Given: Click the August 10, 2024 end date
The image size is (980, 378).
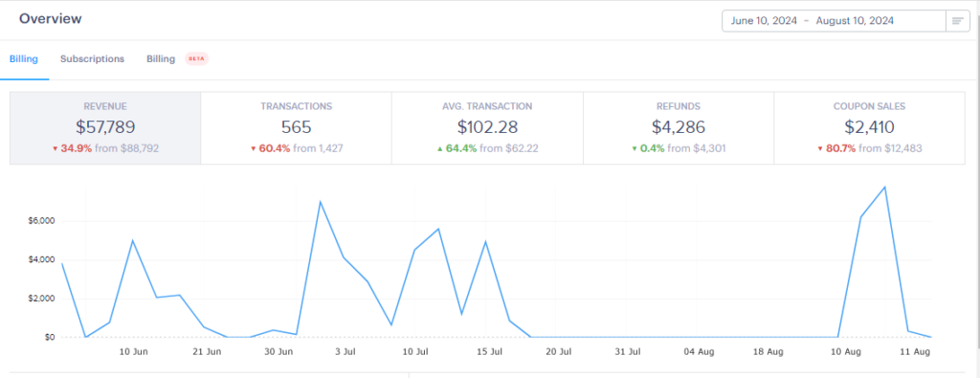Looking at the screenshot, I should [855, 21].
